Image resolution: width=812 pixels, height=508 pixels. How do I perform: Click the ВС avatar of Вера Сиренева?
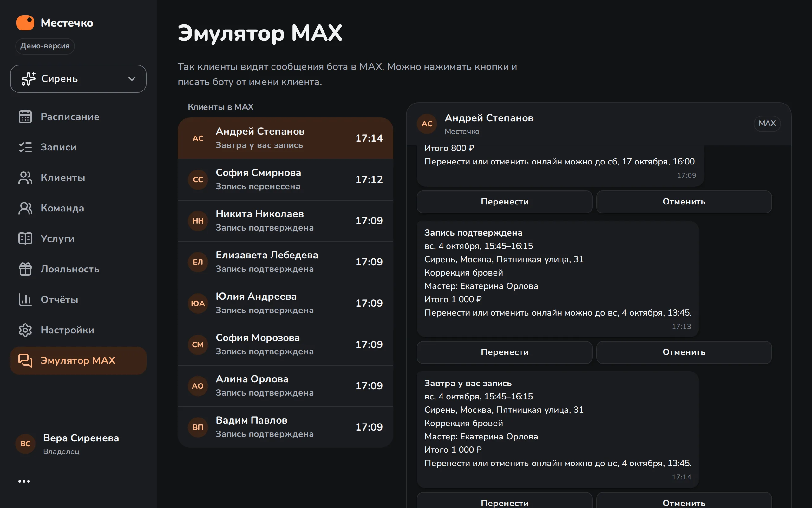click(25, 444)
